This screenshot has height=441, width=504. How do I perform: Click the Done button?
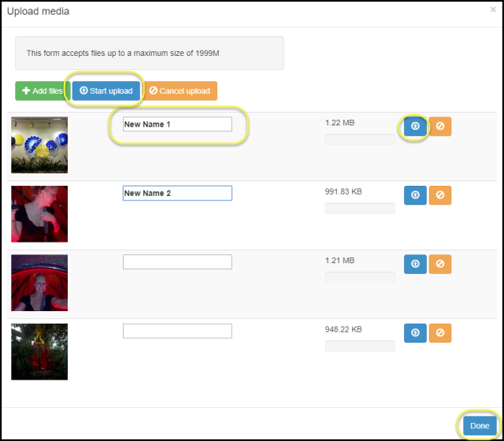coord(480,426)
